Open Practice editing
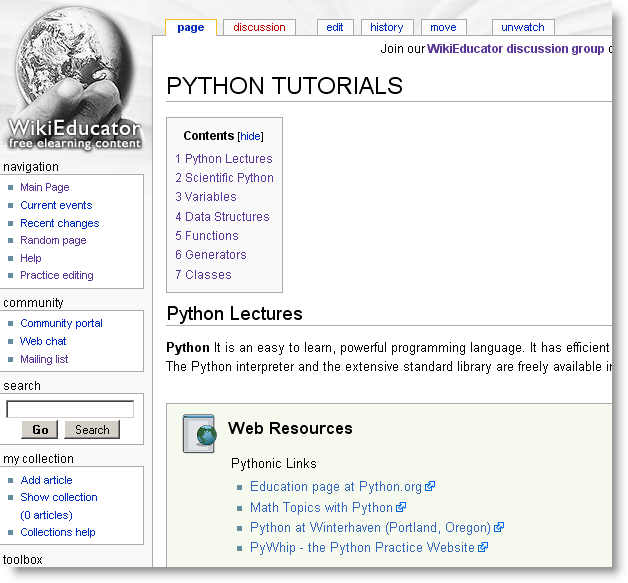 point(56,275)
